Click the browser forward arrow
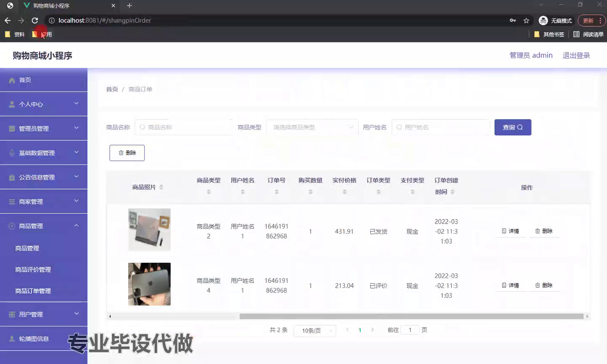The image size is (607, 364). click(21, 20)
